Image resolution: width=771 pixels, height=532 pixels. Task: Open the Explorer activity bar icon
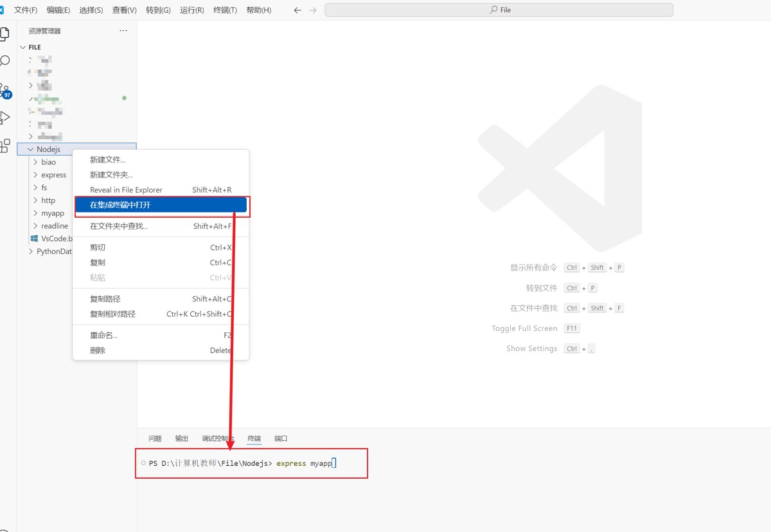click(x=4, y=33)
